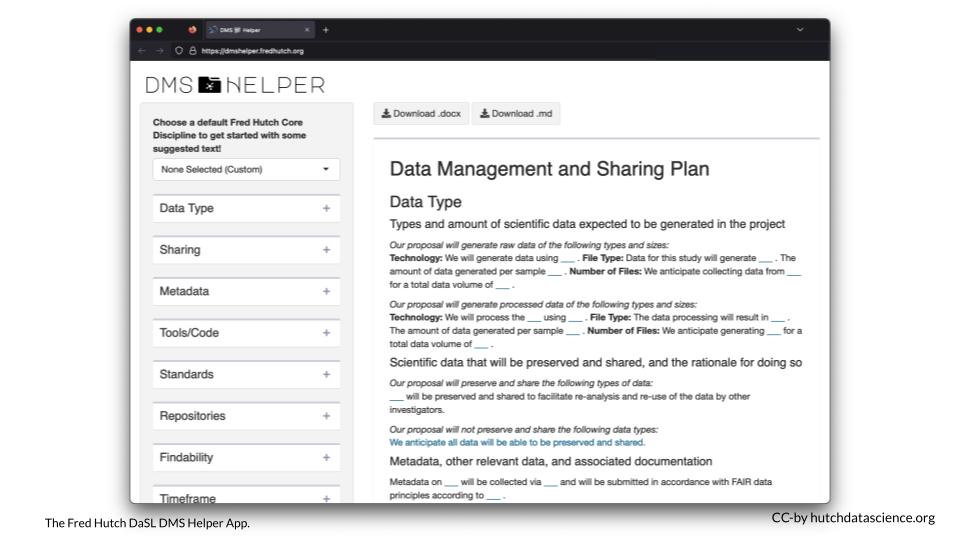The height and width of the screenshot is (540, 960).
Task: Click the browser forward arrow
Action: tap(160, 51)
